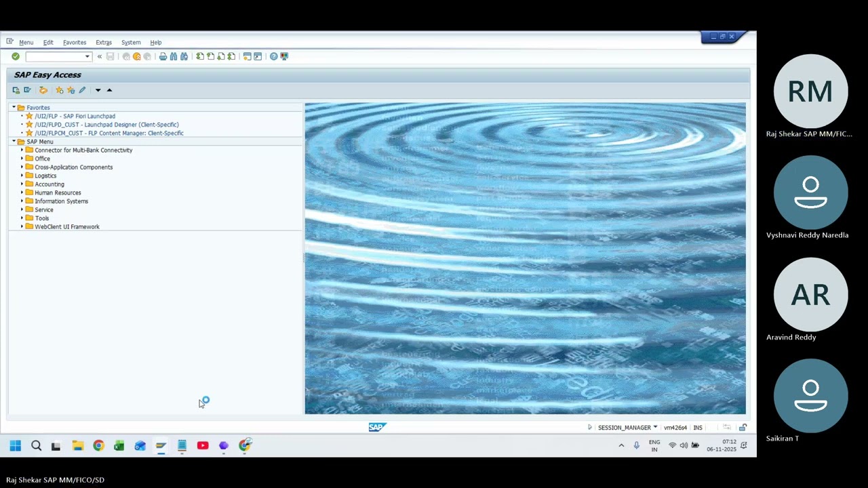This screenshot has width=868, height=488.
Task: Click Move Favorites Up arrow
Action: [109, 90]
